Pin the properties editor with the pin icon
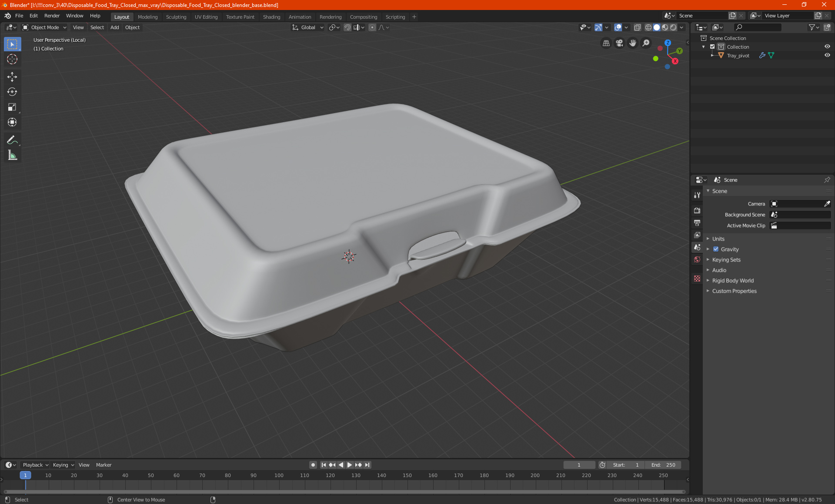The image size is (835, 504). point(827,180)
